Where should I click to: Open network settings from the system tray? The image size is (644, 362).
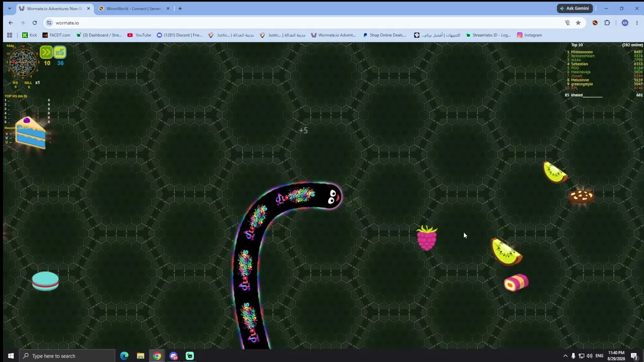(x=582, y=356)
